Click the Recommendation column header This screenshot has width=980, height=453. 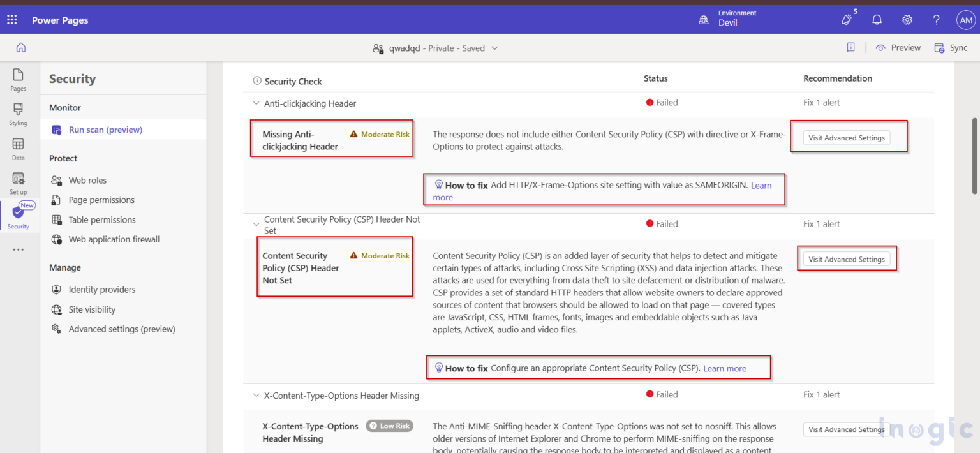click(838, 78)
